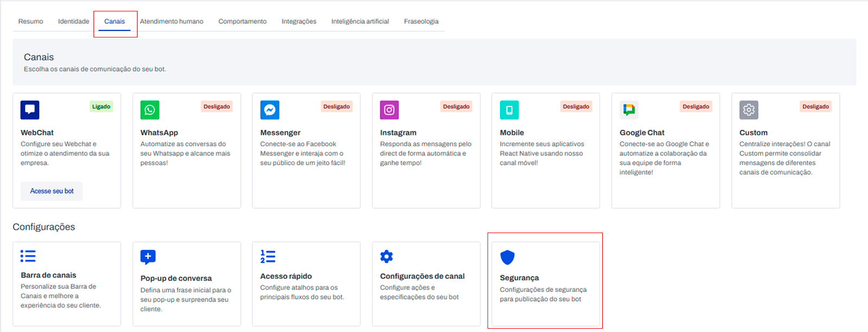Image resolution: width=868 pixels, height=332 pixels.
Task: Open the Google Chat icon
Action: pos(629,110)
